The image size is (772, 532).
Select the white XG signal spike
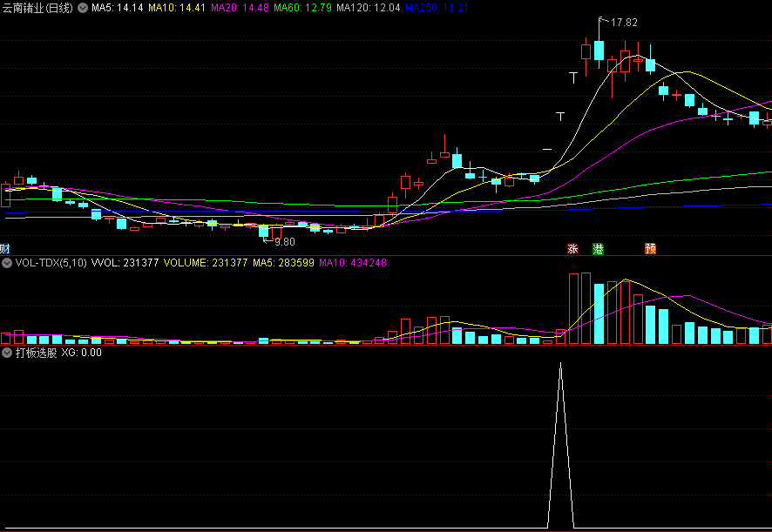561,446
